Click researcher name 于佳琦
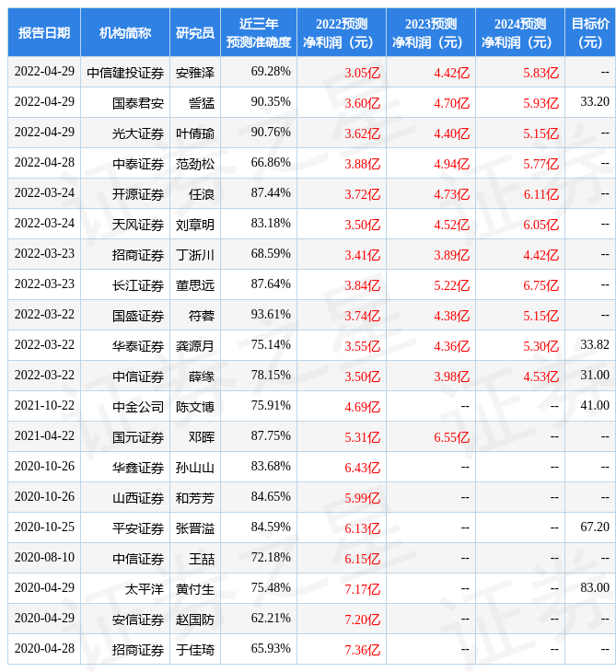The width and height of the screenshot is (616, 672). [195, 650]
